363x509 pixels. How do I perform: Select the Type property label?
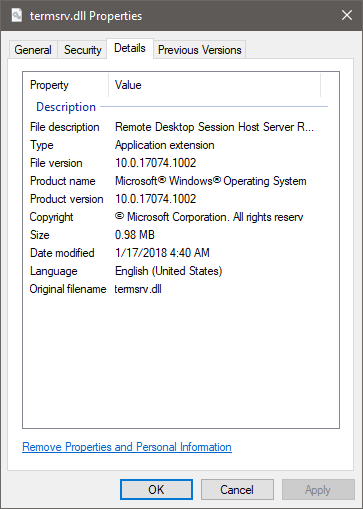point(42,145)
